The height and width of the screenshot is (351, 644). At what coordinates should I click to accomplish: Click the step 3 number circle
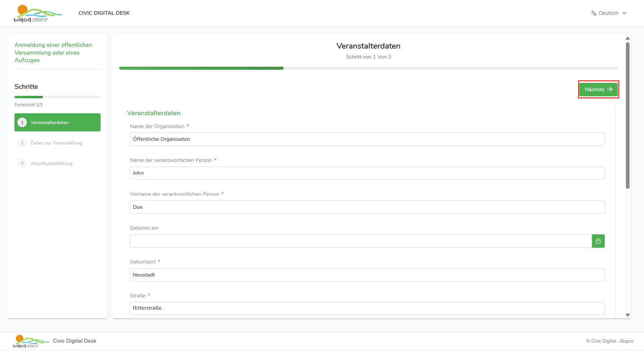tap(22, 163)
